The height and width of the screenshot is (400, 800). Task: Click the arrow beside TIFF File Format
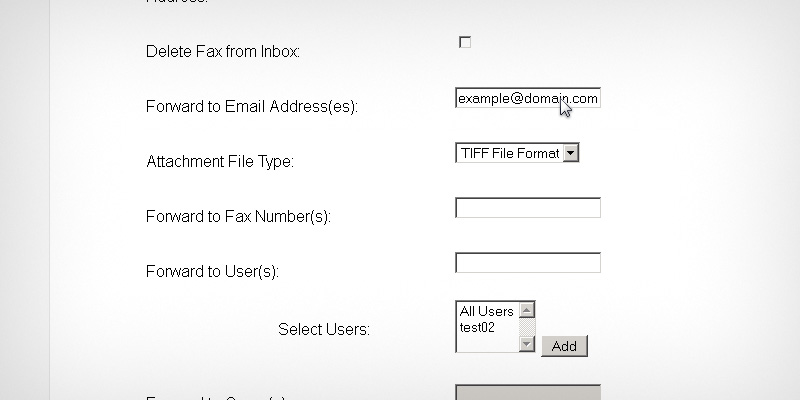571,153
